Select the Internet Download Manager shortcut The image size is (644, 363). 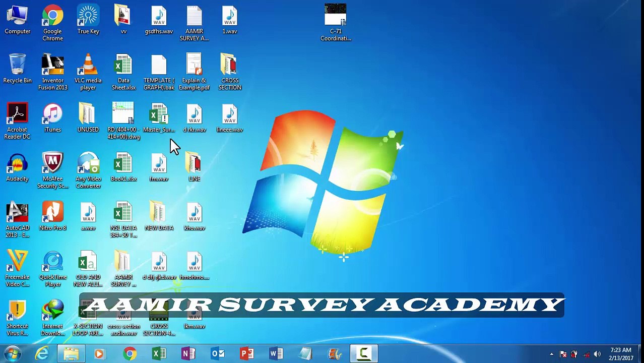(x=52, y=319)
